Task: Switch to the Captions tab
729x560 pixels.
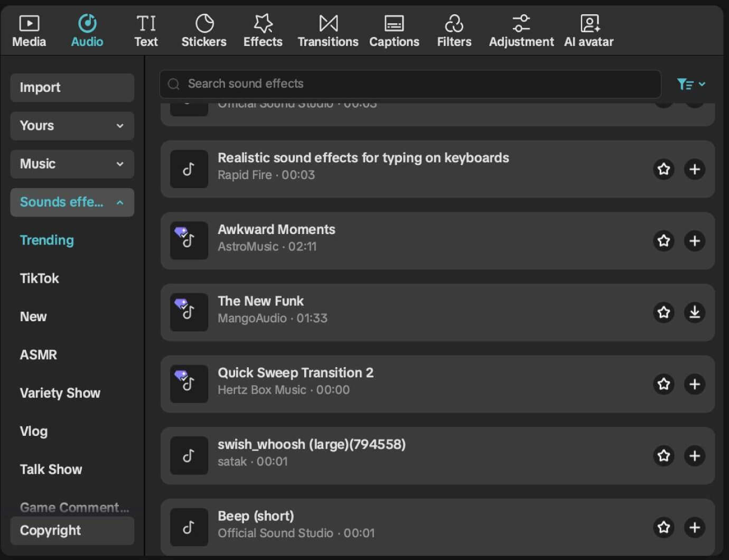Action: tap(394, 31)
